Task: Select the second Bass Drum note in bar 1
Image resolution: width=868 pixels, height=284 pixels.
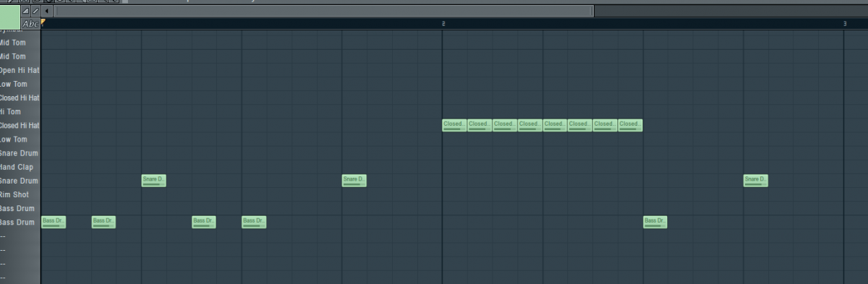Action: 103,223
